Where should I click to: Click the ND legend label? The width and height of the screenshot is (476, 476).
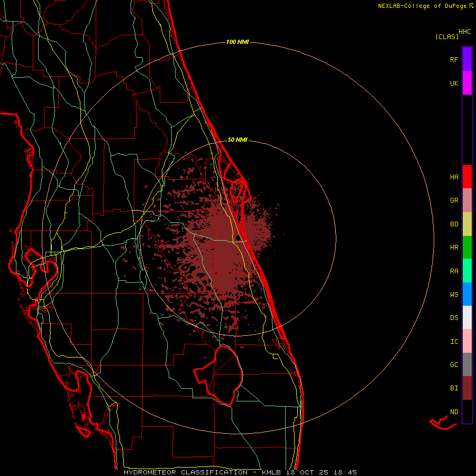(x=454, y=412)
